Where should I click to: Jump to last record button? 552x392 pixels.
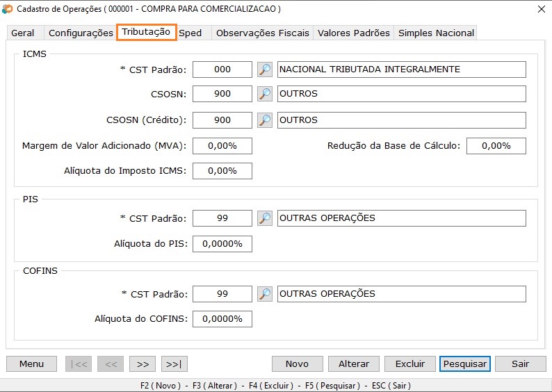(x=174, y=364)
